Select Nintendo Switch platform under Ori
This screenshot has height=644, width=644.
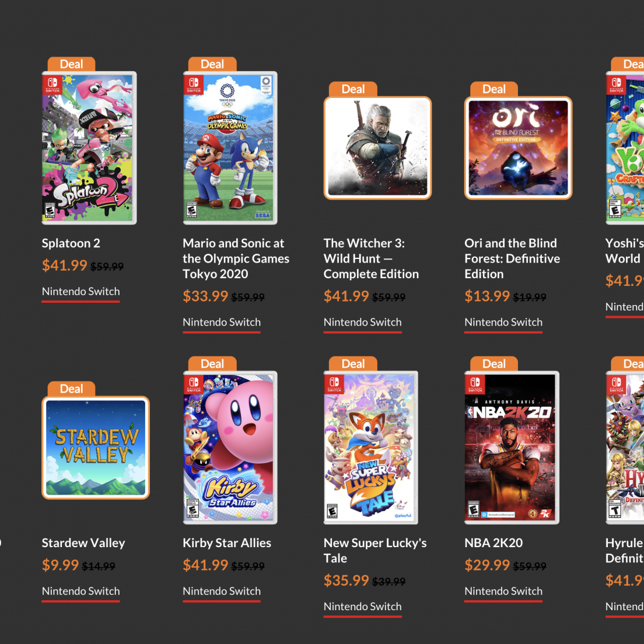pyautogui.click(x=503, y=322)
